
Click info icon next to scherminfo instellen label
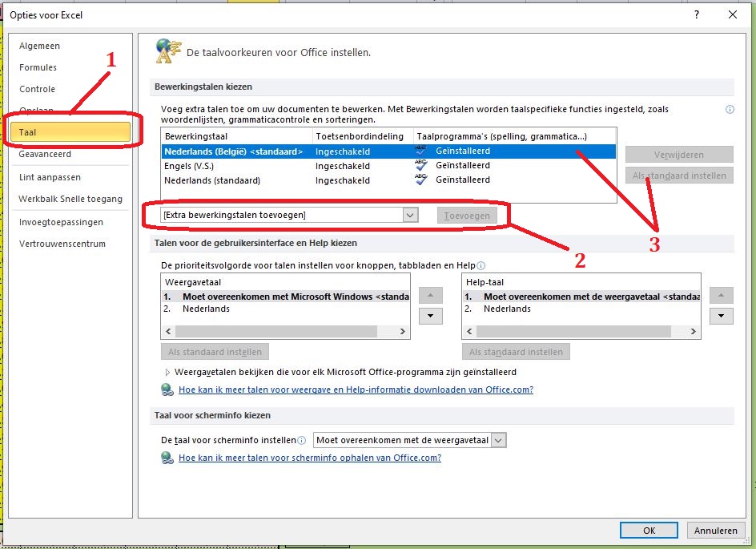[x=302, y=441]
